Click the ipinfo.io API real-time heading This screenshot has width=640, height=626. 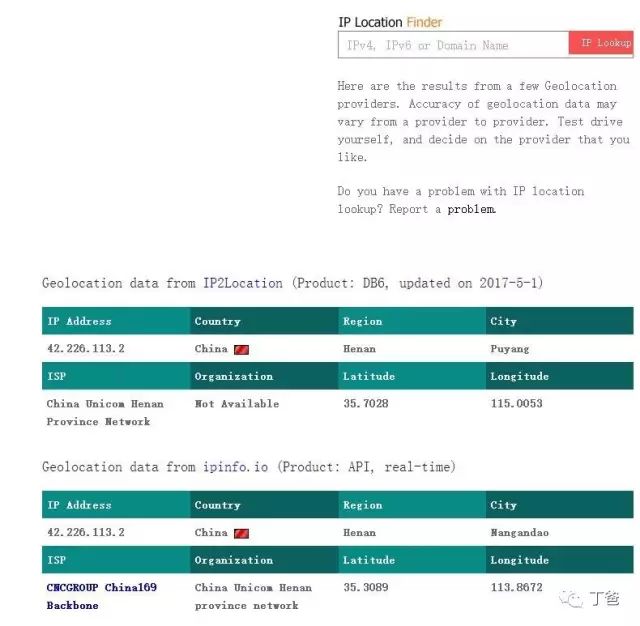click(249, 466)
